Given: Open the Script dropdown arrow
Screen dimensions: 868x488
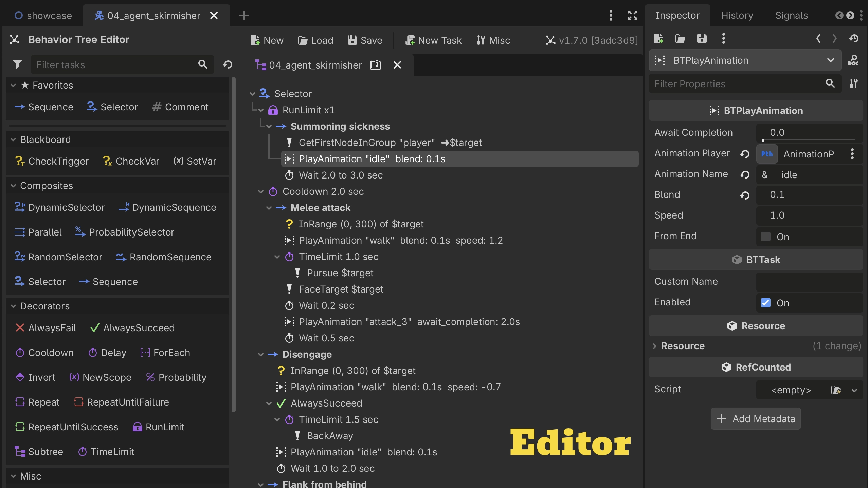Looking at the screenshot, I should 854,390.
